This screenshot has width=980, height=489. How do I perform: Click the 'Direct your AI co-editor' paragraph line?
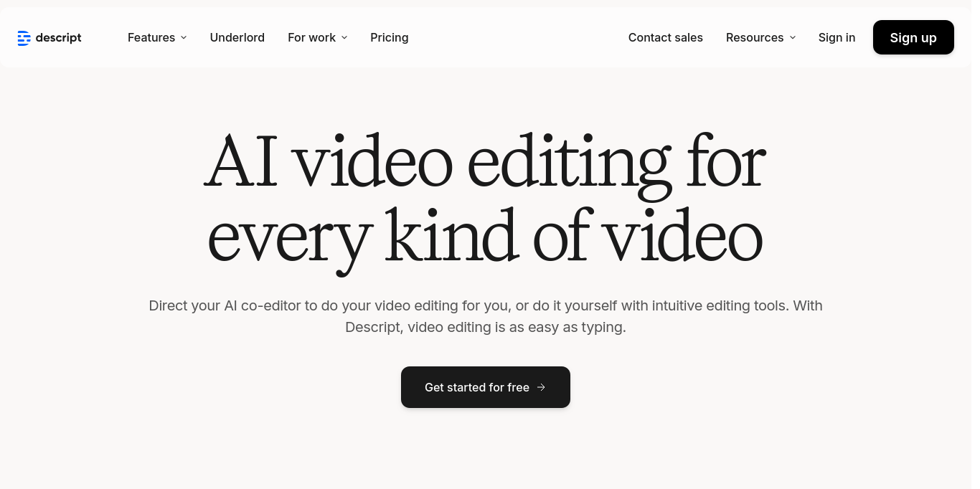click(485, 306)
